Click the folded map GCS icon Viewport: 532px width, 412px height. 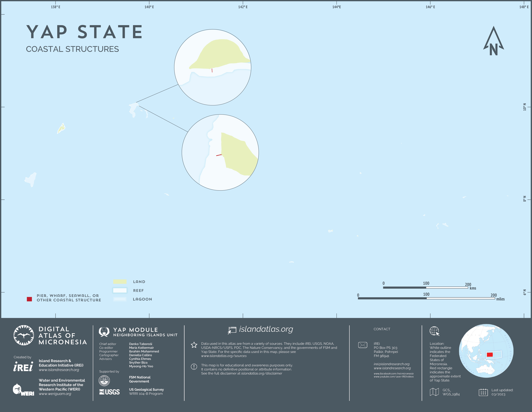coord(434,392)
